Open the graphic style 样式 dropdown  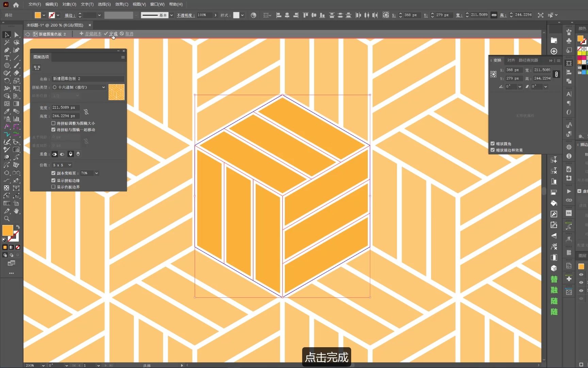242,15
